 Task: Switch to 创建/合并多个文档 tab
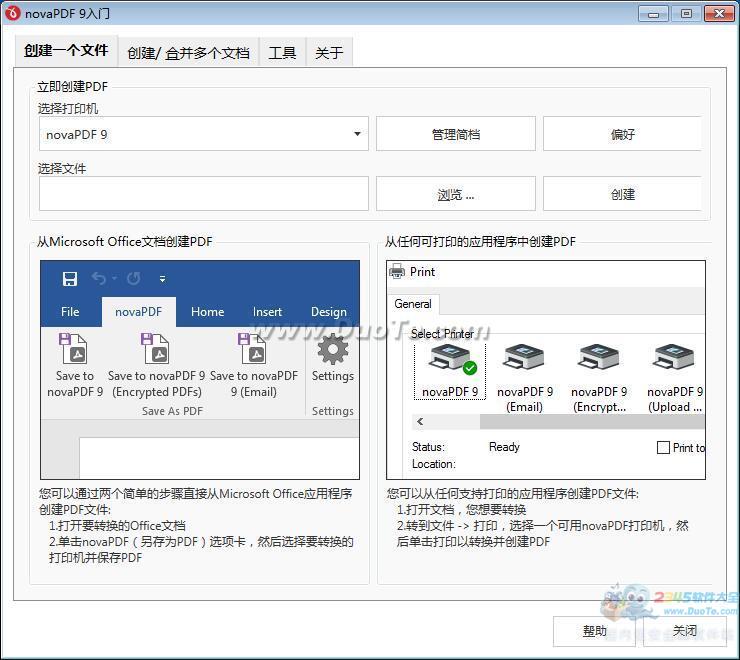(x=188, y=52)
